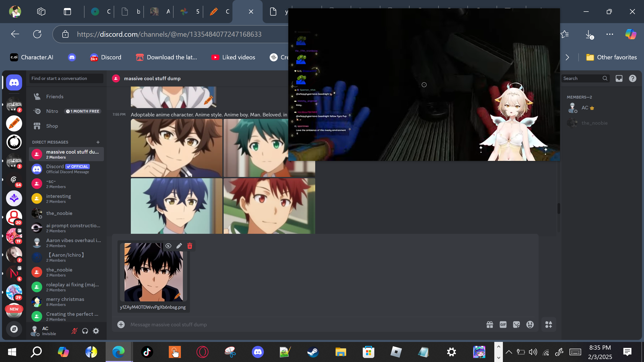Launch TikTok from the taskbar
Viewport: 644px width, 362px height.
pyautogui.click(x=147, y=352)
